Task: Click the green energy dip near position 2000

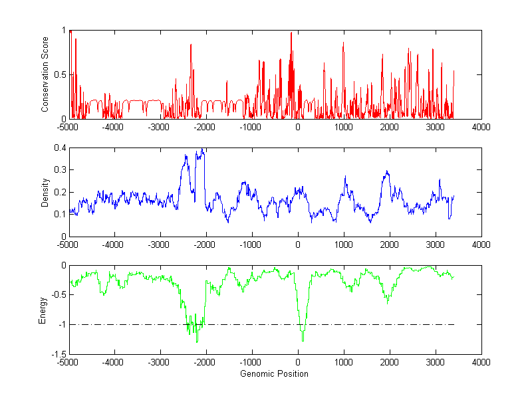Action: 387,302
